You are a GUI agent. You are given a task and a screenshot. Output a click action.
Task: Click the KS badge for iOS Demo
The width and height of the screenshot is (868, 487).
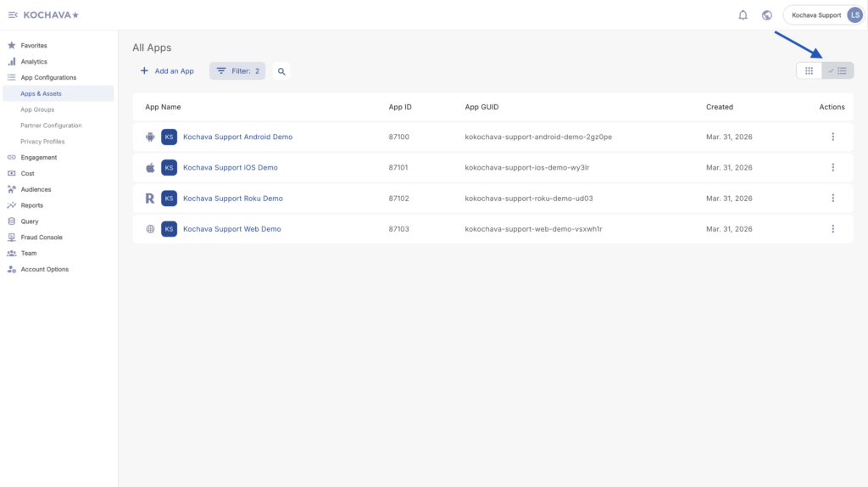tap(170, 167)
